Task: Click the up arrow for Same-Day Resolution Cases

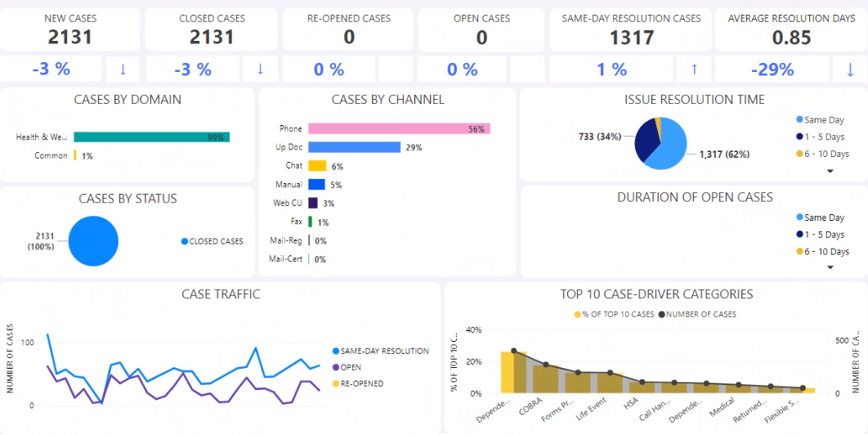Action: click(x=695, y=70)
